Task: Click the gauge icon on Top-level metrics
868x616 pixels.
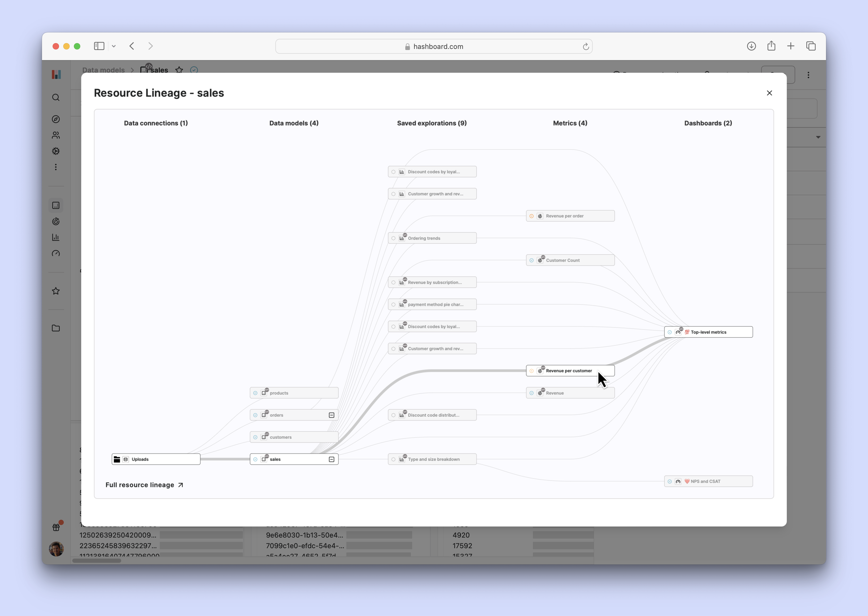Action: 679,332
